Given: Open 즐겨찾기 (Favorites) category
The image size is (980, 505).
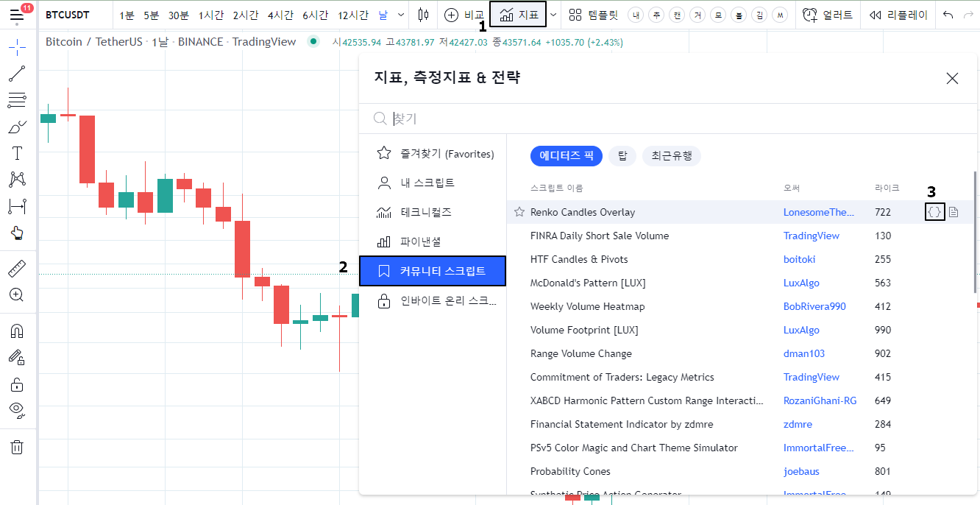Looking at the screenshot, I should [433, 154].
